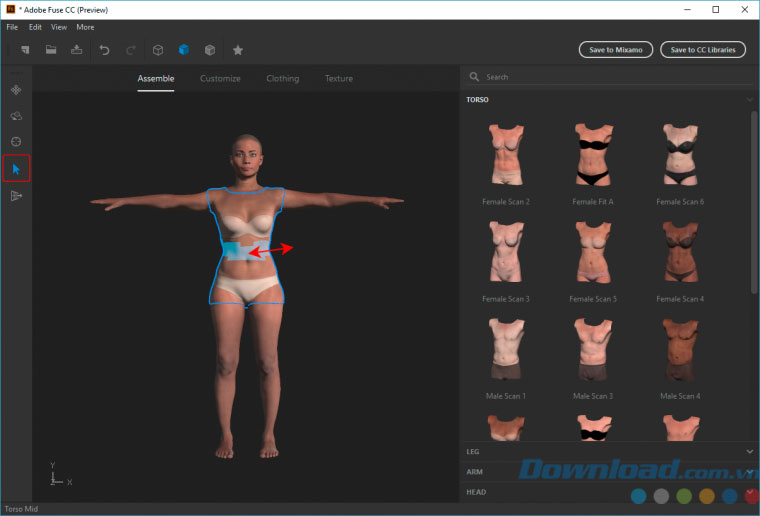
Task: Click Save to CC Libraries button
Action: [x=703, y=49]
